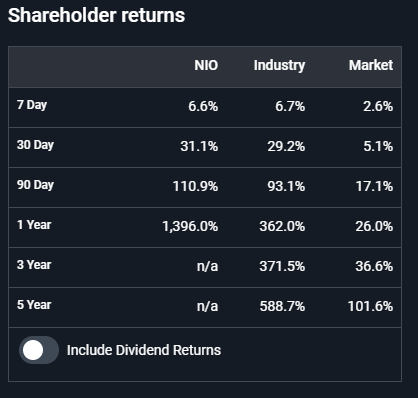418x398 pixels.
Task: Click the Industry 3 Year value 371.5%
Action: point(282,266)
